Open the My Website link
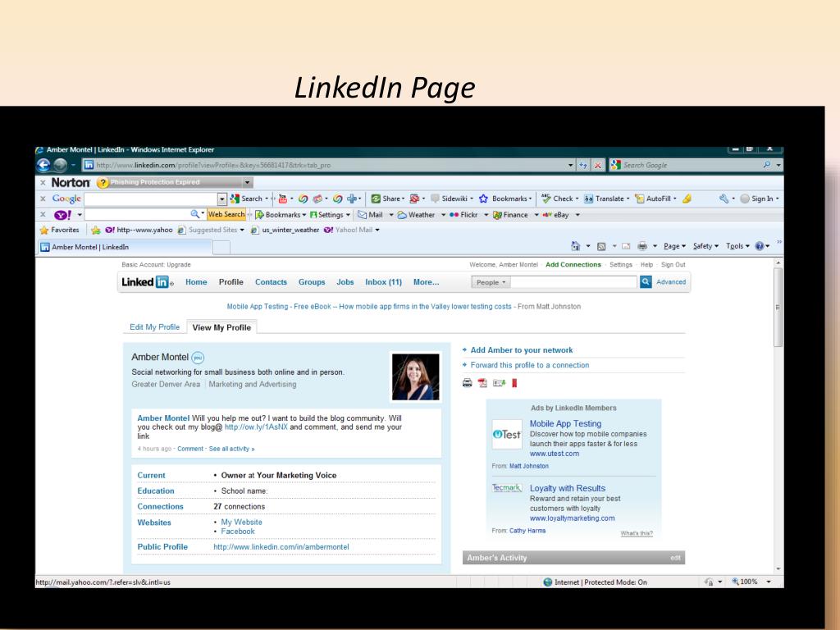 [242, 522]
